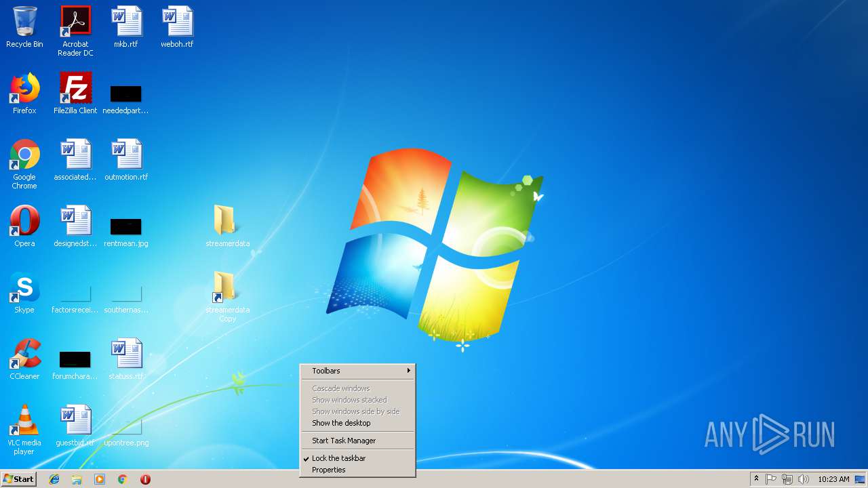Select streamerdata Copy folder shortcut
This screenshot has width=868, height=488.
(228, 297)
